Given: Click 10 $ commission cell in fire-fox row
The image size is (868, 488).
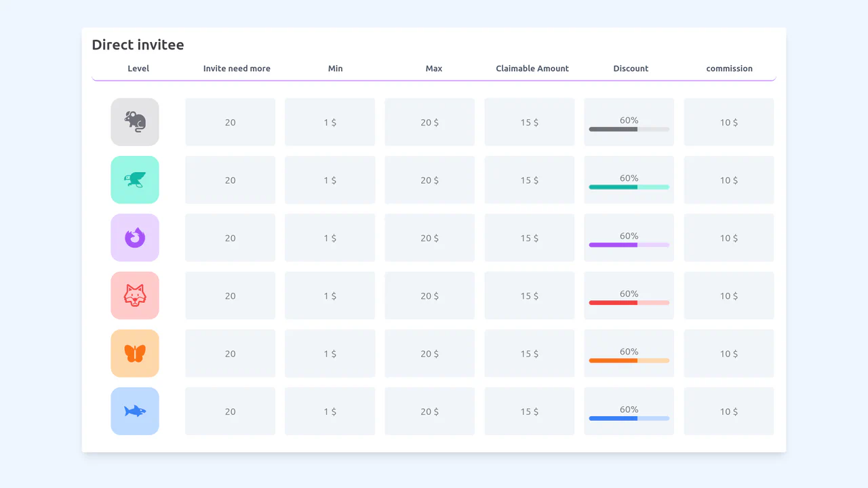Looking at the screenshot, I should [x=729, y=238].
